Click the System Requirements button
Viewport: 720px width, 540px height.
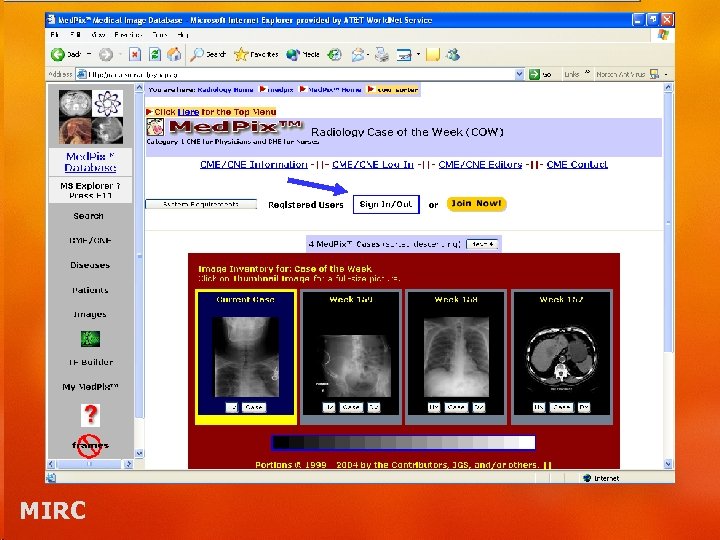201,204
